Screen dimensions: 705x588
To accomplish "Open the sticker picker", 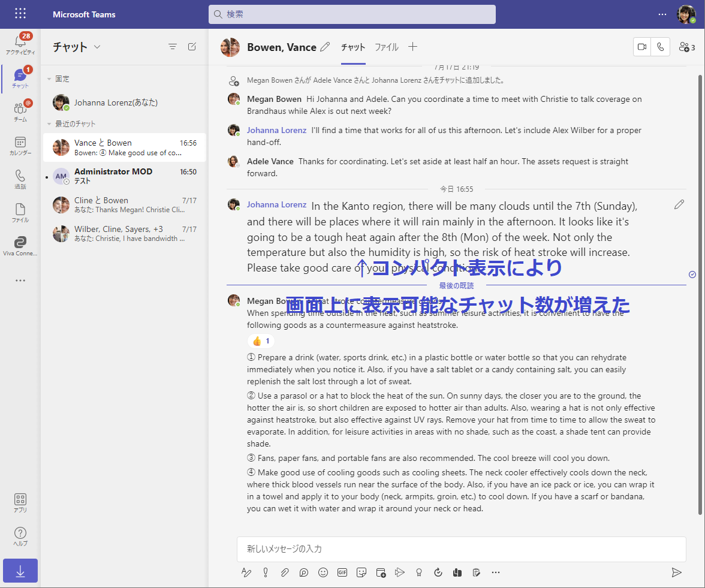I will [361, 572].
